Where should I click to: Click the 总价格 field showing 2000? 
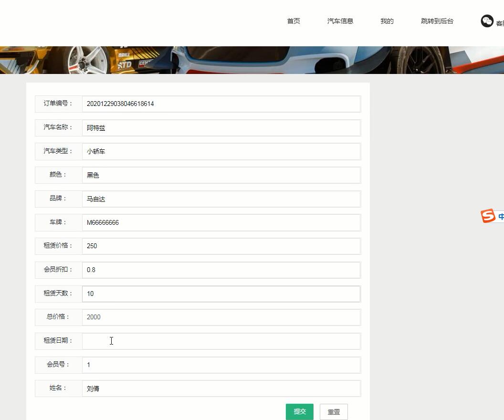pos(221,317)
